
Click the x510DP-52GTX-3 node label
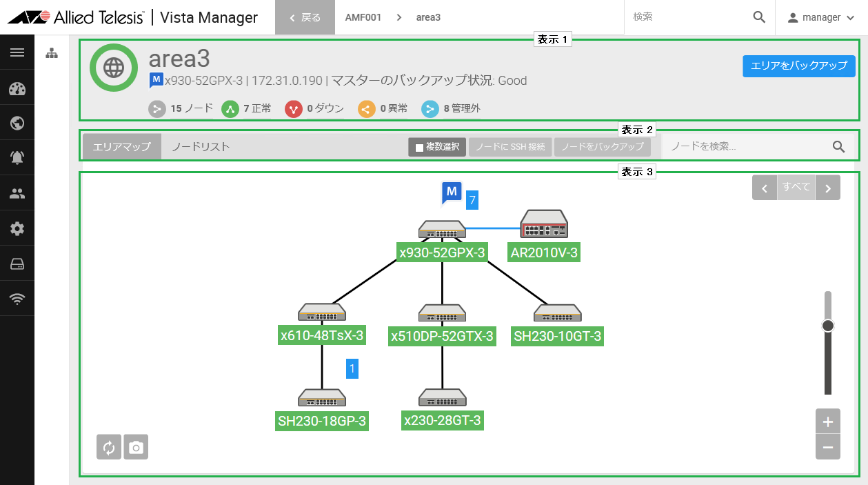443,336
